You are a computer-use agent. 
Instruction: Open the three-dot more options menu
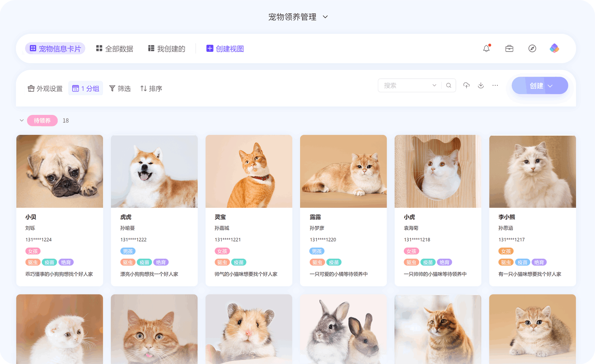click(495, 86)
